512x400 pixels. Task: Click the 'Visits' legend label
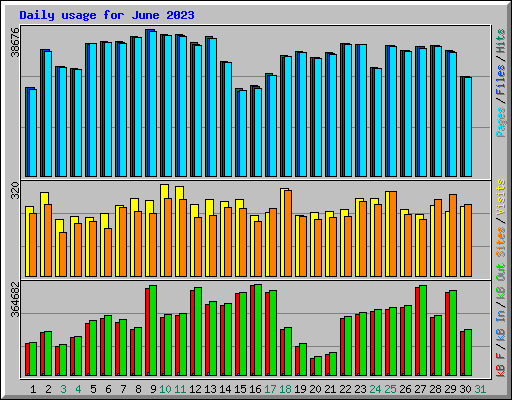pyautogui.click(x=501, y=197)
